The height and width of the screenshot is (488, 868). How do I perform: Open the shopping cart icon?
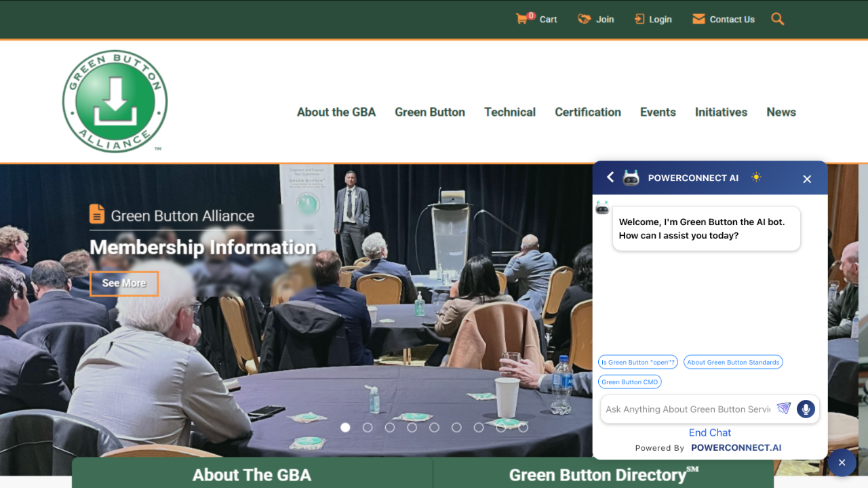521,19
